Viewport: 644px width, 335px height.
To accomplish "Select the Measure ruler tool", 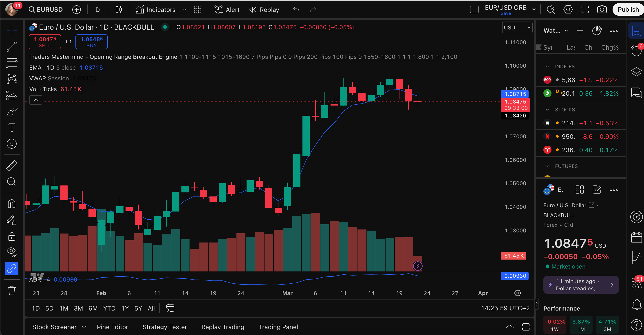I will (x=12, y=165).
